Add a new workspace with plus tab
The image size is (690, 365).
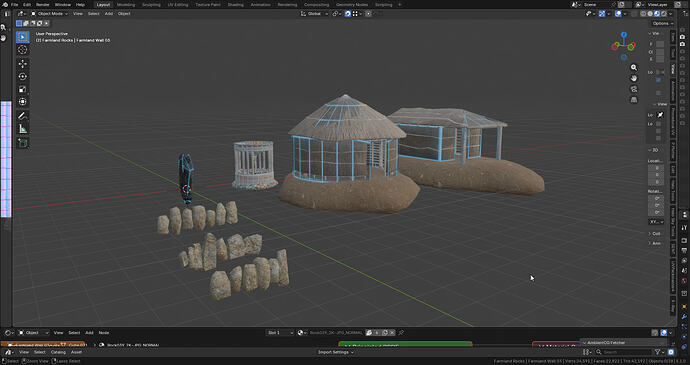coord(400,4)
